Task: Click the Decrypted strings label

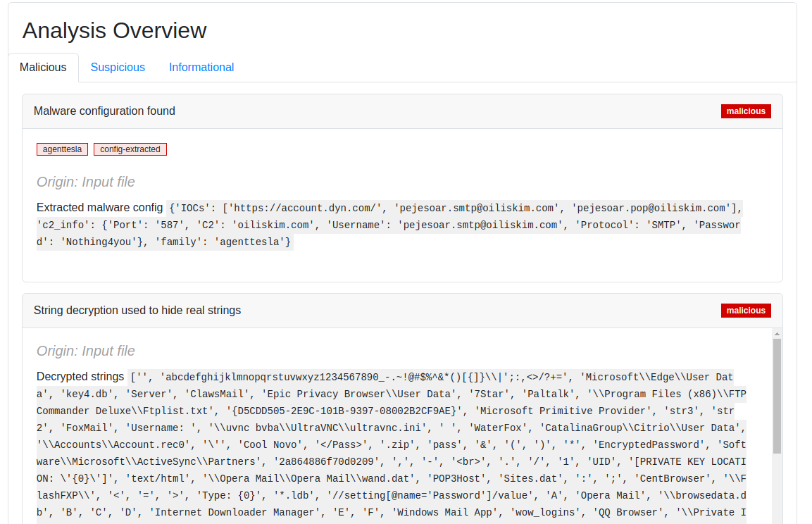Action: pyautogui.click(x=80, y=376)
